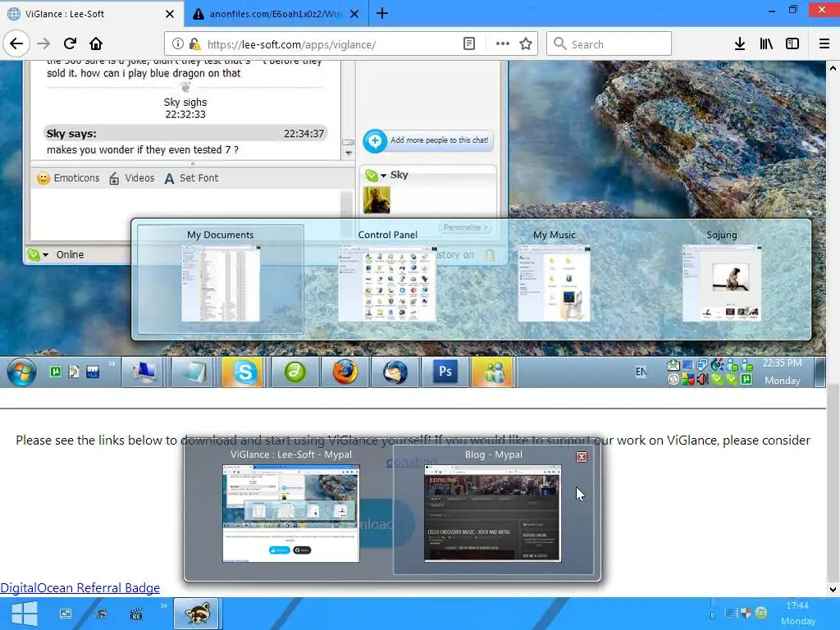Viewport: 840px width, 630px height.
Task: Open the browser home page
Action: 96,43
